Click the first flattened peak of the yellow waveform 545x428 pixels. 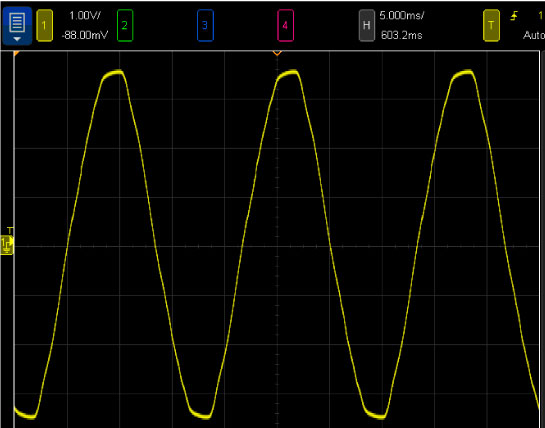pyautogui.click(x=113, y=74)
